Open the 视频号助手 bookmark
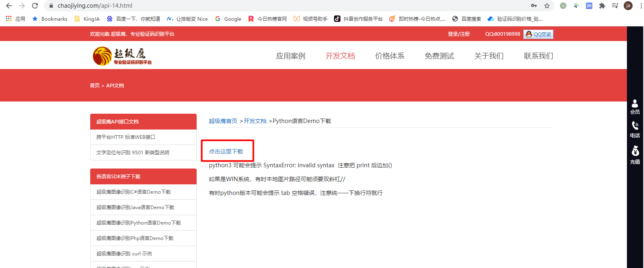The image size is (644, 268). tap(310, 19)
